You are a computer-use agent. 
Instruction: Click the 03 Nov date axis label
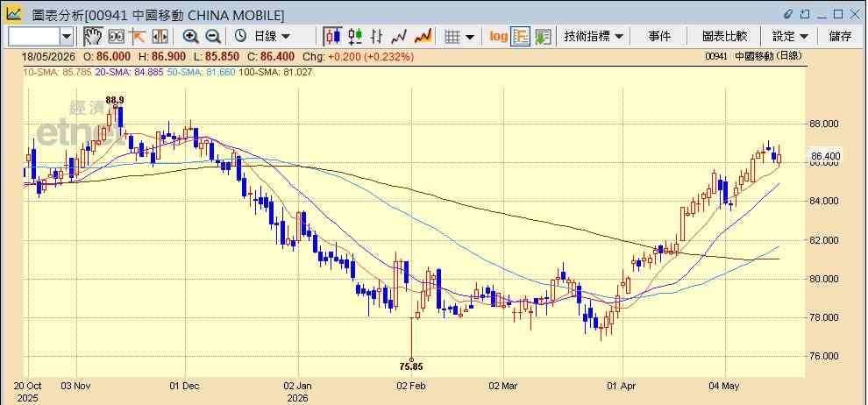point(75,386)
